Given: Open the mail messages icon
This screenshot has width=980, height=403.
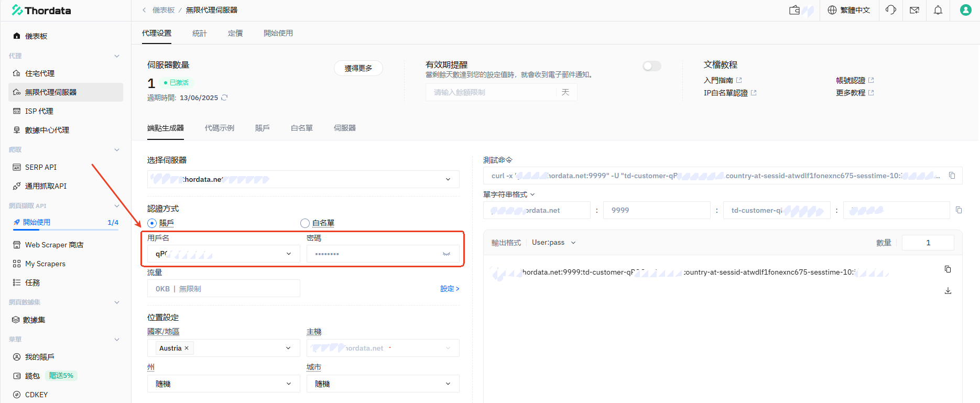Looking at the screenshot, I should pos(914,10).
